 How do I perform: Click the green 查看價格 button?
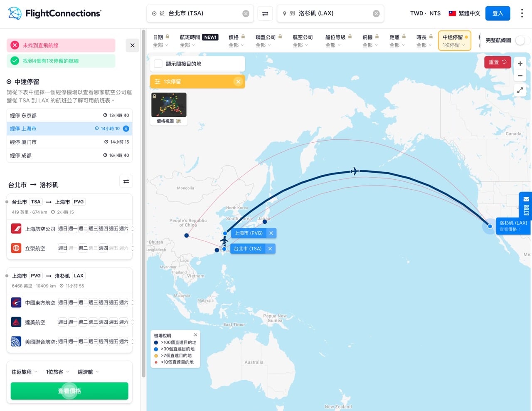pos(69,391)
